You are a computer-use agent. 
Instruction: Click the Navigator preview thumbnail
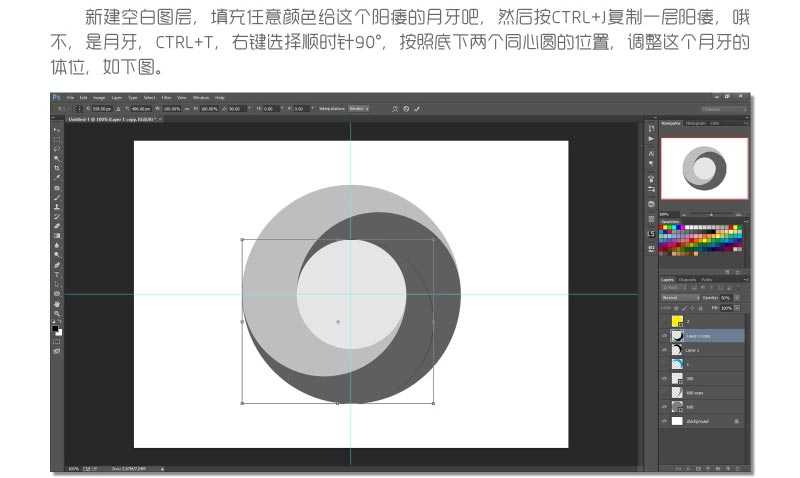(703, 167)
